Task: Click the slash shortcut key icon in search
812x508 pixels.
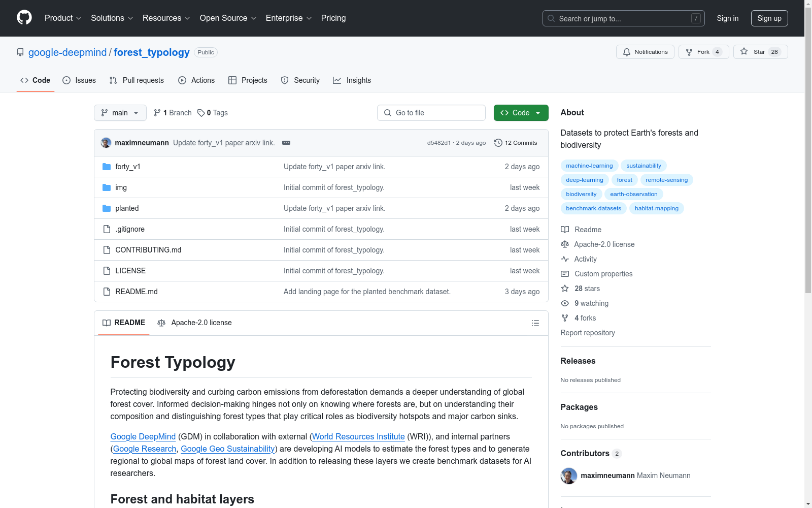Action: pyautogui.click(x=696, y=18)
